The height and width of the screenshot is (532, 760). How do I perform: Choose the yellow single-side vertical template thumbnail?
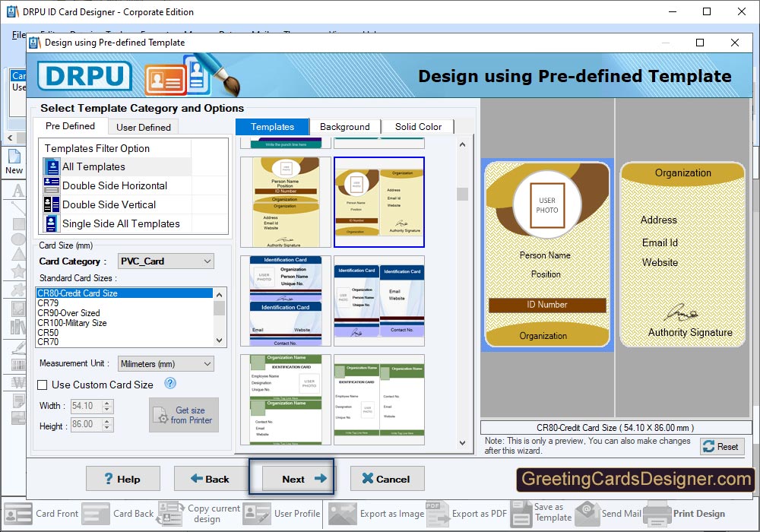pyautogui.click(x=286, y=202)
